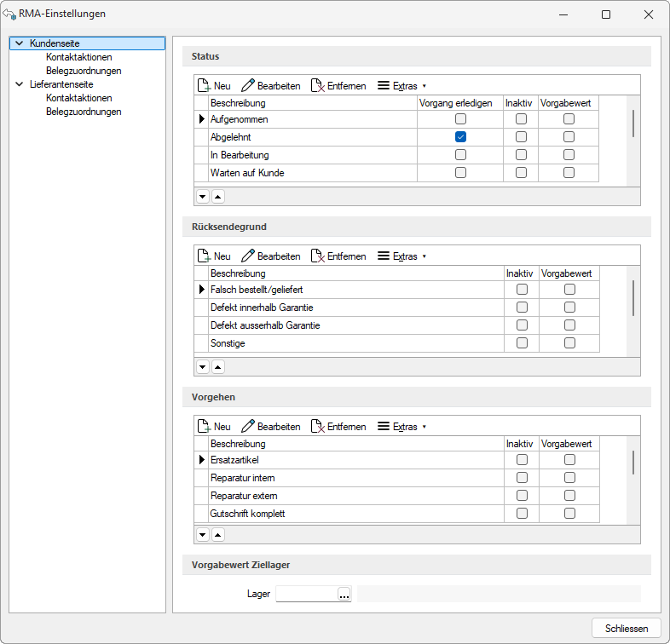
Task: Click the Lager input field
Action: [306, 594]
